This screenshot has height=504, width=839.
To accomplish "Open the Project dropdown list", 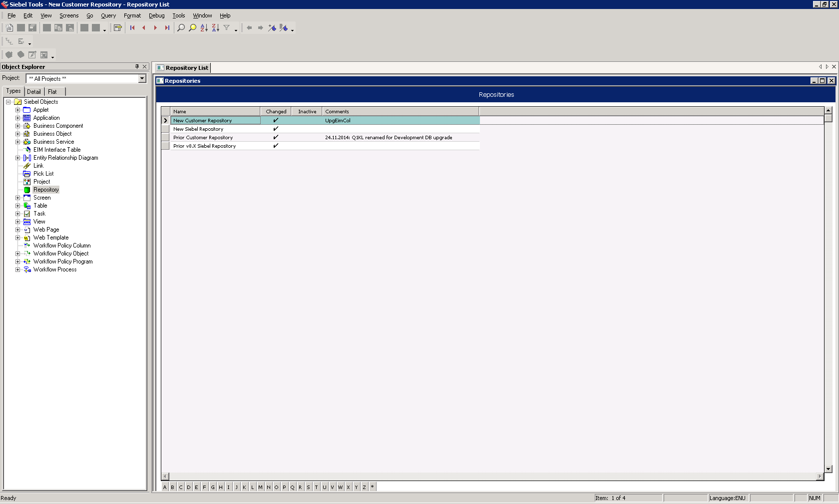I will point(142,78).
